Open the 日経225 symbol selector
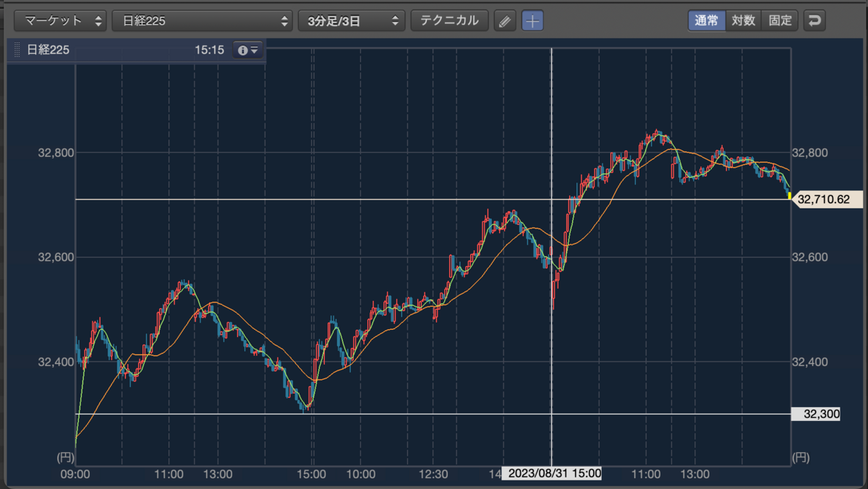This screenshot has height=489, width=868. [x=202, y=21]
